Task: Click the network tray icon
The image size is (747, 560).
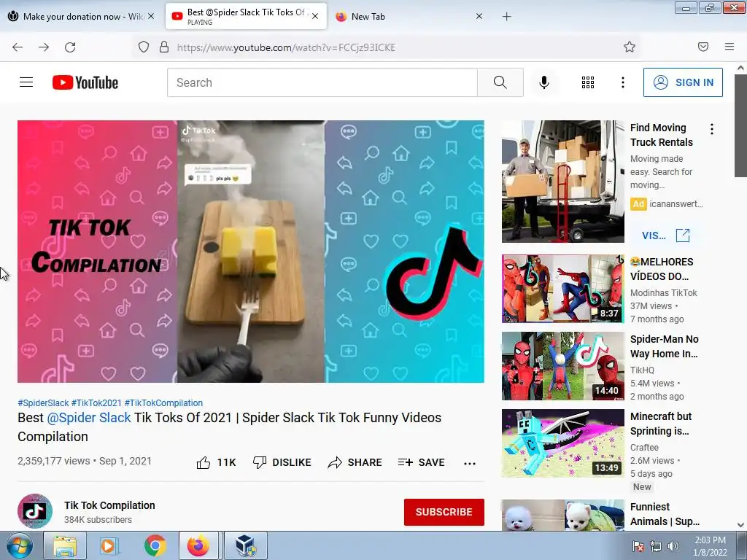Action: coord(656,546)
